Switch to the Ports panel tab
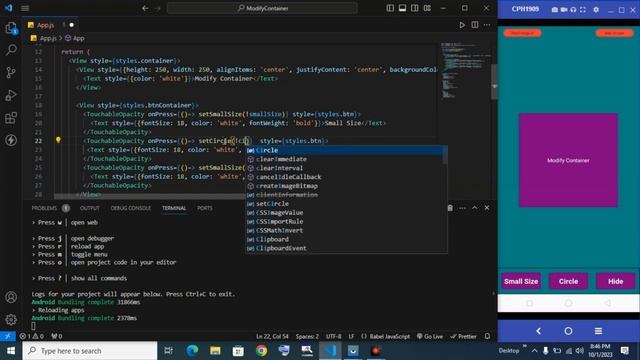The width and height of the screenshot is (640, 360). [x=205, y=208]
